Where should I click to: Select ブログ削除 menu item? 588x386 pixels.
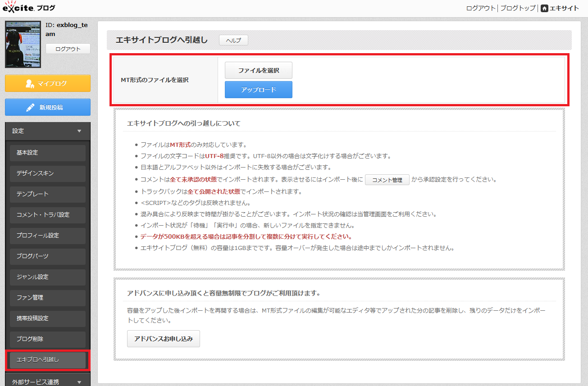click(48, 339)
